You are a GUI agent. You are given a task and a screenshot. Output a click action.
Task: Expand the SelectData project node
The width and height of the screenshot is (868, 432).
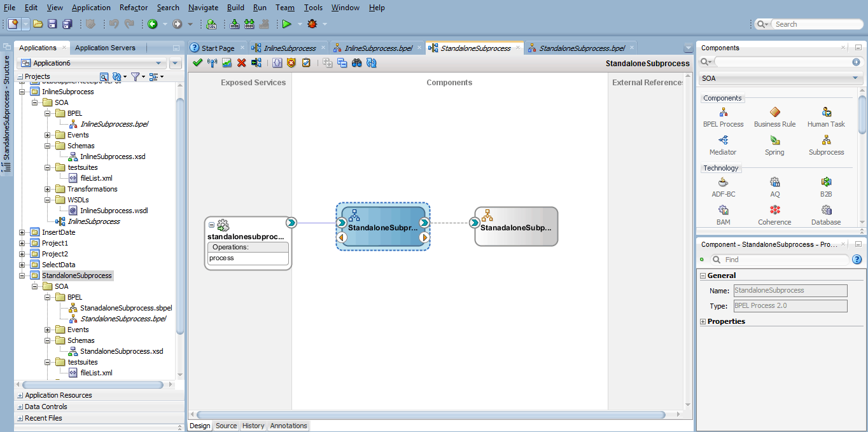22,265
